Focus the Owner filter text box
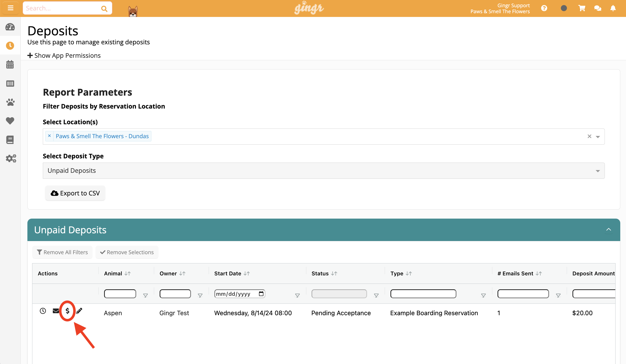626x364 pixels. pyautogui.click(x=175, y=294)
